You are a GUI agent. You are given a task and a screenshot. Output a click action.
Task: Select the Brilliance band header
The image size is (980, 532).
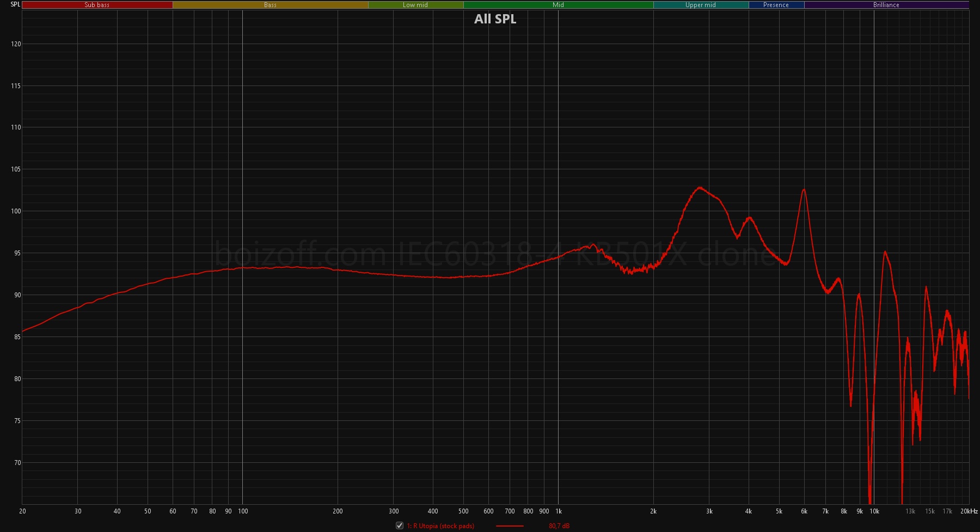pyautogui.click(x=886, y=5)
